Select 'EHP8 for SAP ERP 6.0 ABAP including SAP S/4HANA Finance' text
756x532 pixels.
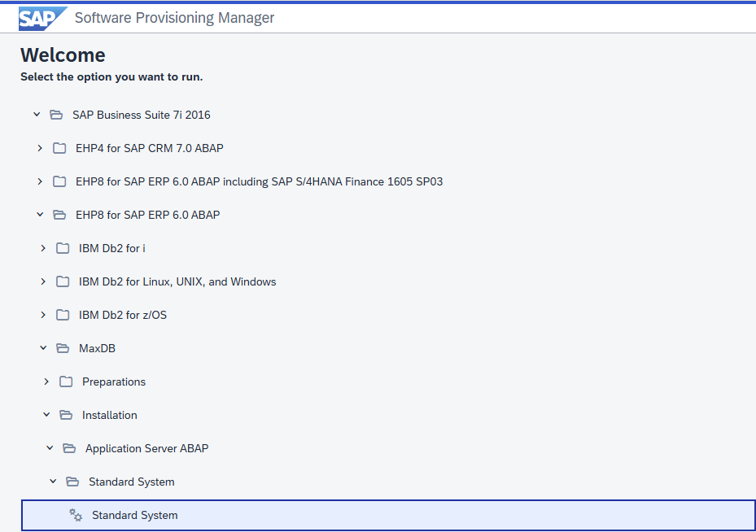coord(259,181)
